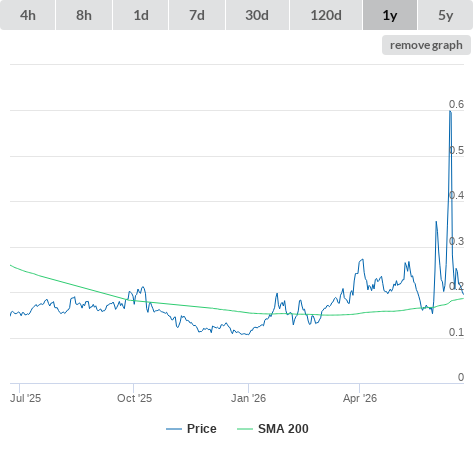
Task: Open the 7d chart view
Action: pyautogui.click(x=197, y=15)
